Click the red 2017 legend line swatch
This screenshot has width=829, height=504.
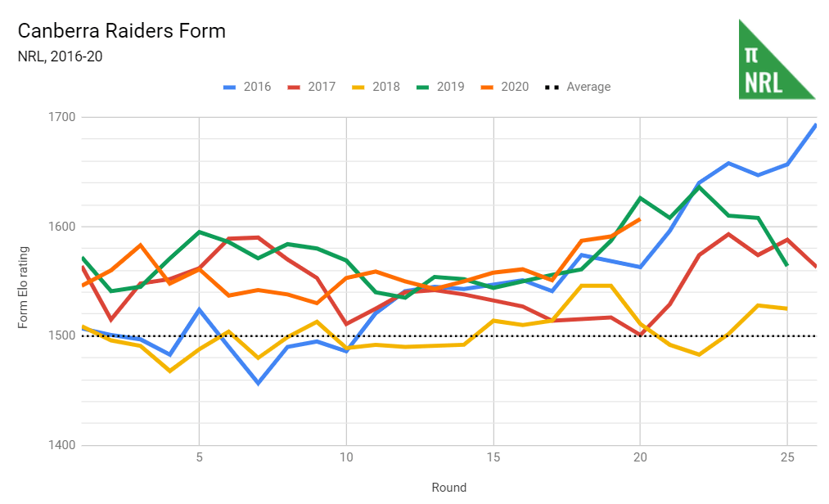click(295, 87)
